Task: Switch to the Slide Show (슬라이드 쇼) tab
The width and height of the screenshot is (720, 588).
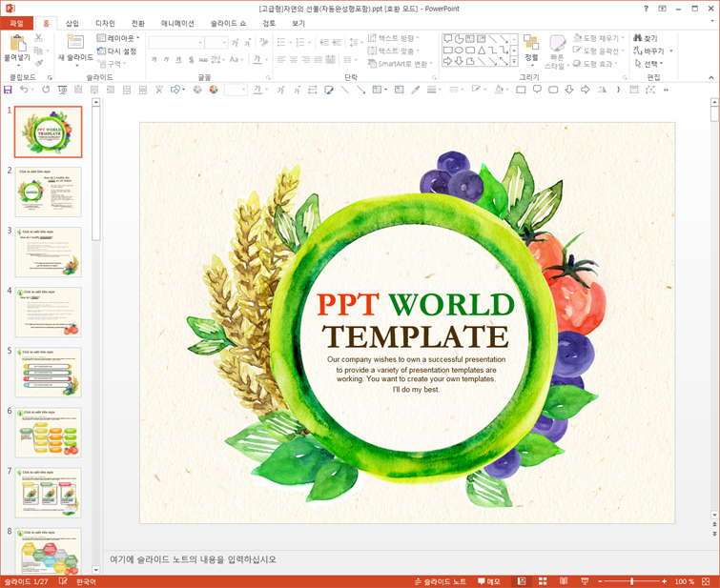Action: [228, 23]
